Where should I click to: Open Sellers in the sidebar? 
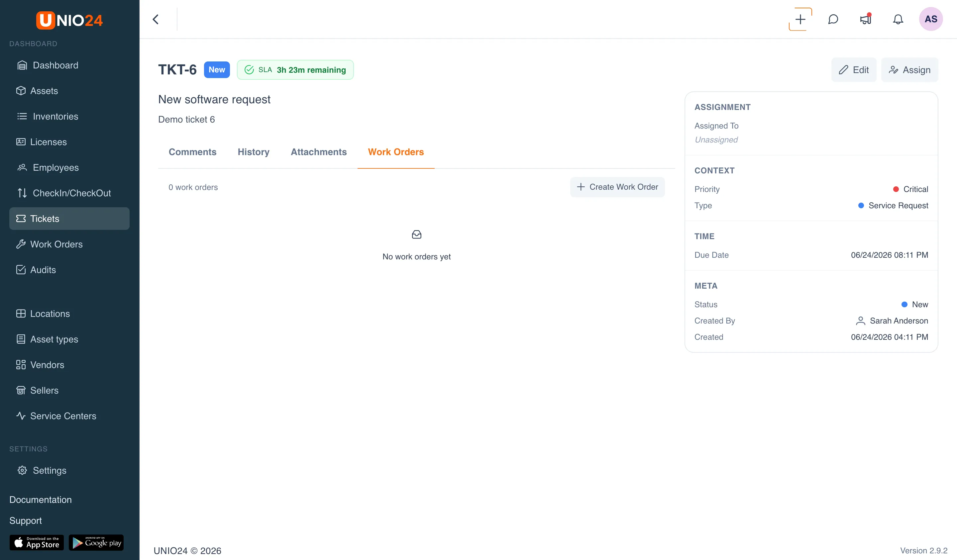pyautogui.click(x=69, y=390)
